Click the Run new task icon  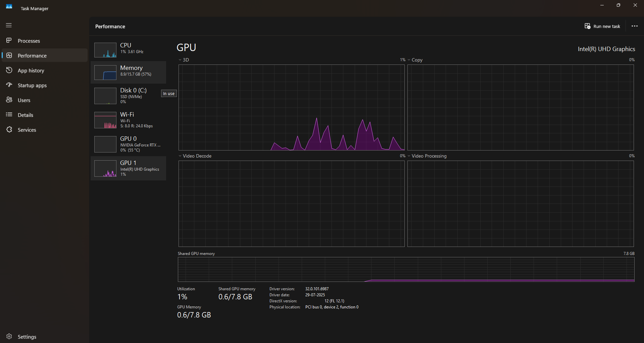[587, 26]
